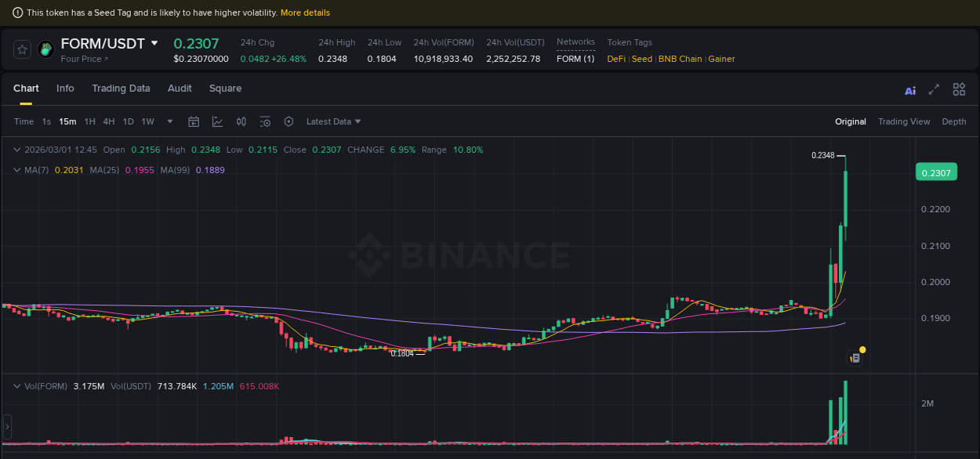
Task: Select the chart style line icon
Action: [217, 121]
